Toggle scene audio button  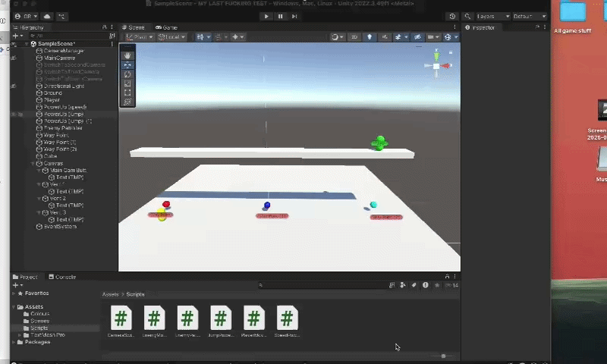tap(385, 37)
